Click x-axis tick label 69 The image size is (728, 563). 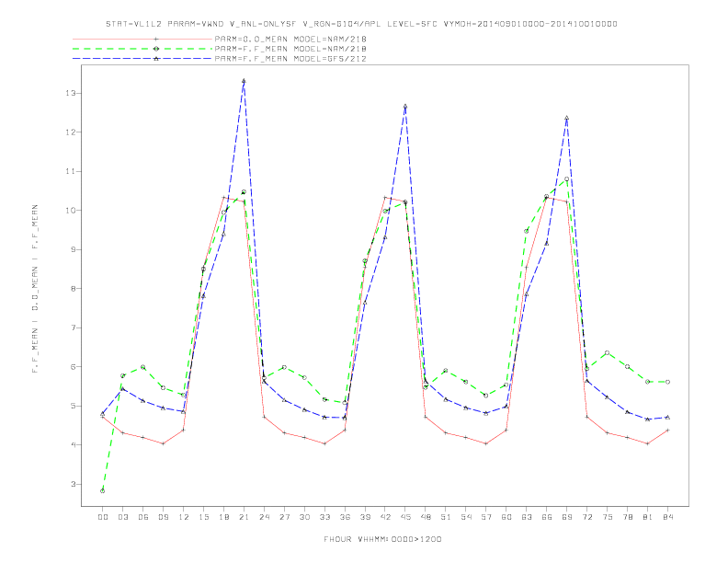point(567,517)
